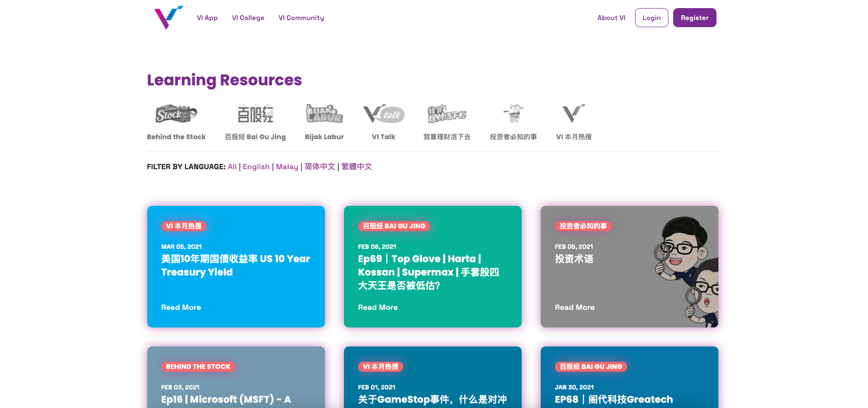Click the purple Register button
The height and width of the screenshot is (408, 868).
click(x=694, y=18)
